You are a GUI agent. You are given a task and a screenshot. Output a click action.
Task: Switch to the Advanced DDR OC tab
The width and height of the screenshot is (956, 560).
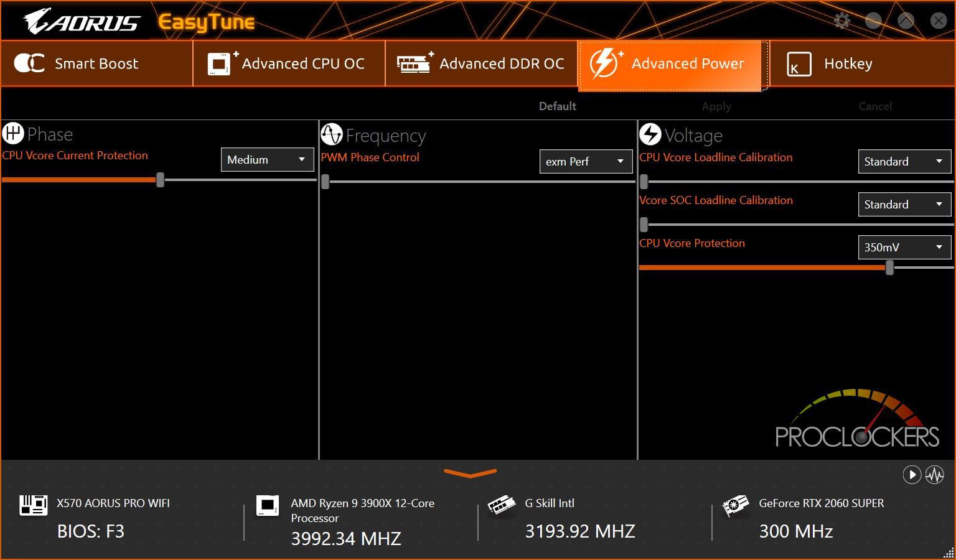(x=481, y=63)
